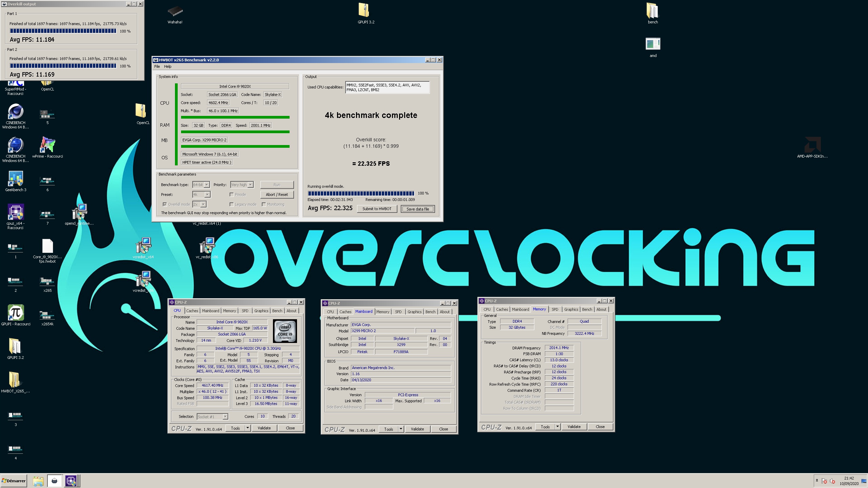Viewport: 868px width, 488px height.
Task: Click the Abort / Reset button
Action: pos(277,195)
